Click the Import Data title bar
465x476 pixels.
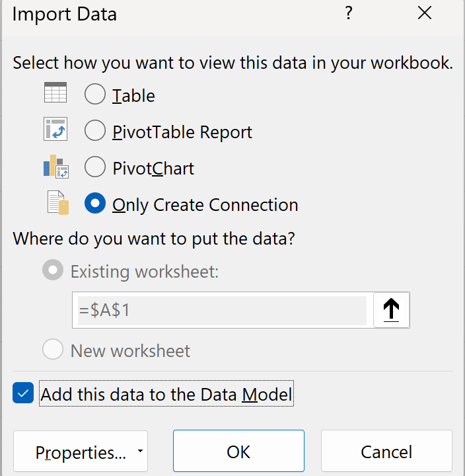click(198, 14)
